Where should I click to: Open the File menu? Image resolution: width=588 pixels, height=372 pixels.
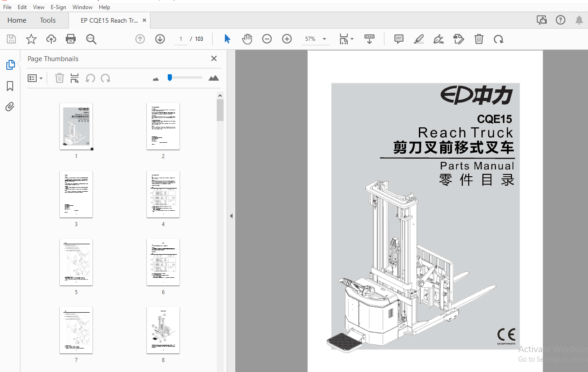coord(7,7)
